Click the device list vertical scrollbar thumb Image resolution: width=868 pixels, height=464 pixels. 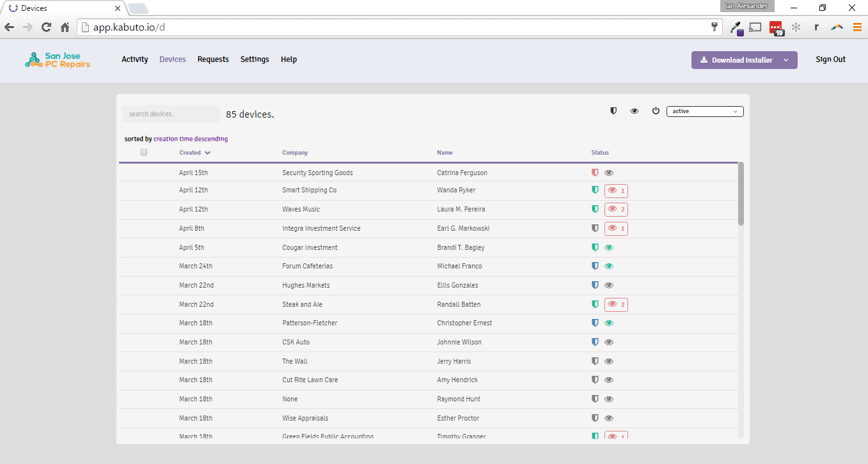[741, 194]
